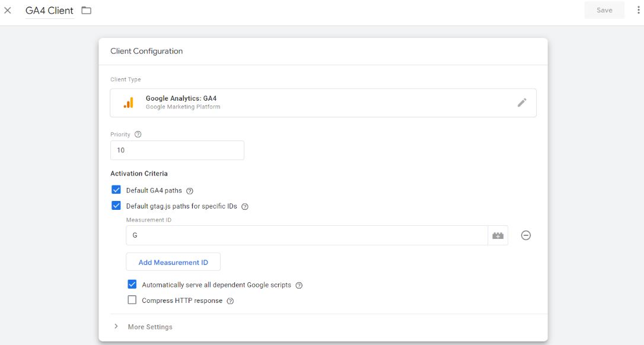Open help for Default gtag.js paths option
Screen dimensions: 644x345
tap(245, 206)
